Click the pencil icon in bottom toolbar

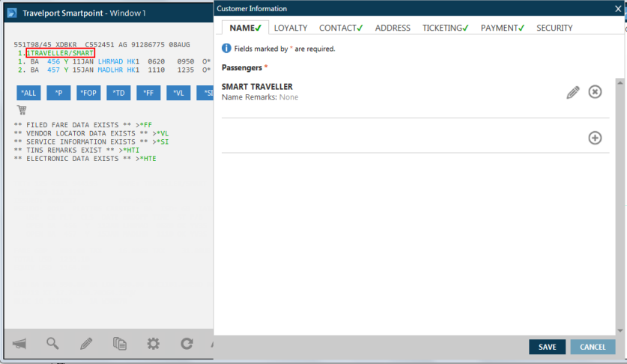[x=86, y=344]
